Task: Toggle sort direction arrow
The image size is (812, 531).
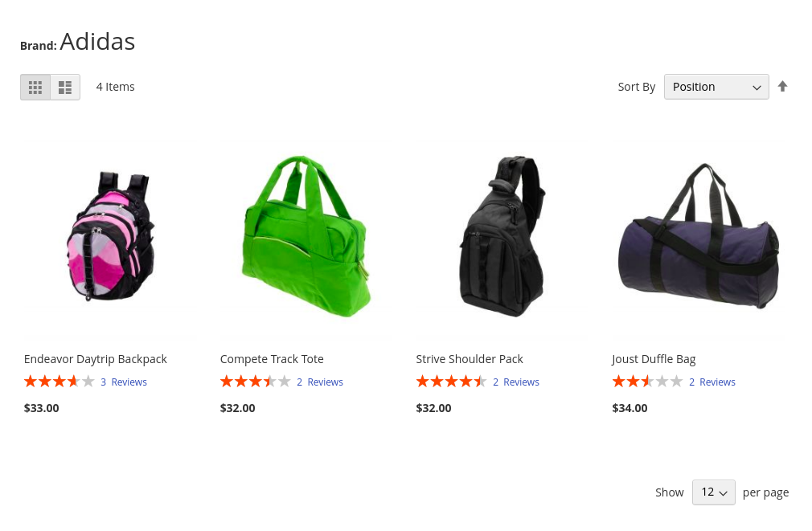Action: tap(782, 87)
